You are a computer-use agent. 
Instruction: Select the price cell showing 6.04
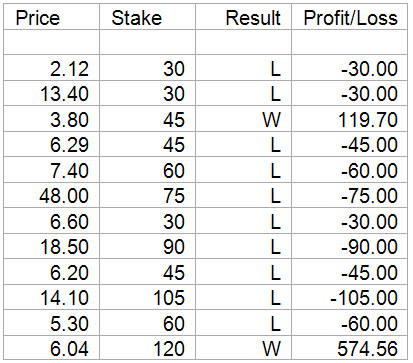click(52, 347)
